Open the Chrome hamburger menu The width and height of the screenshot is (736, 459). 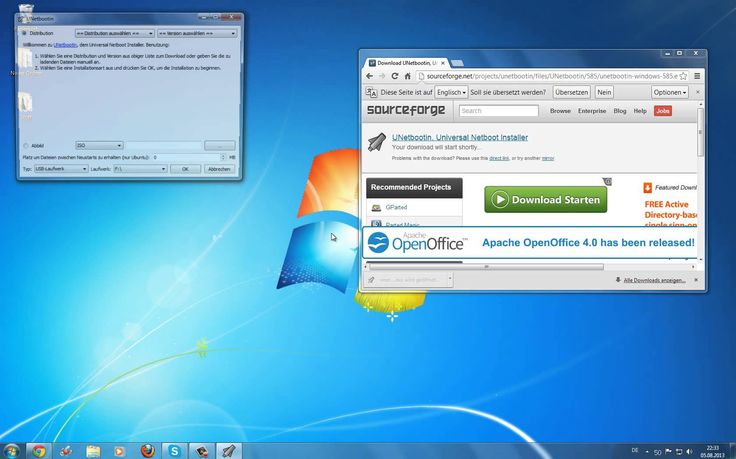[697, 76]
